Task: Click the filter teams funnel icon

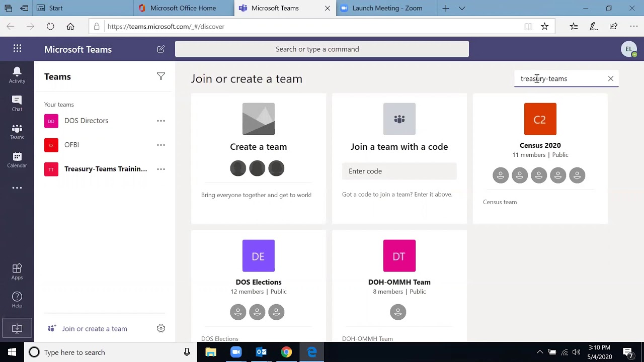Action: click(161, 76)
